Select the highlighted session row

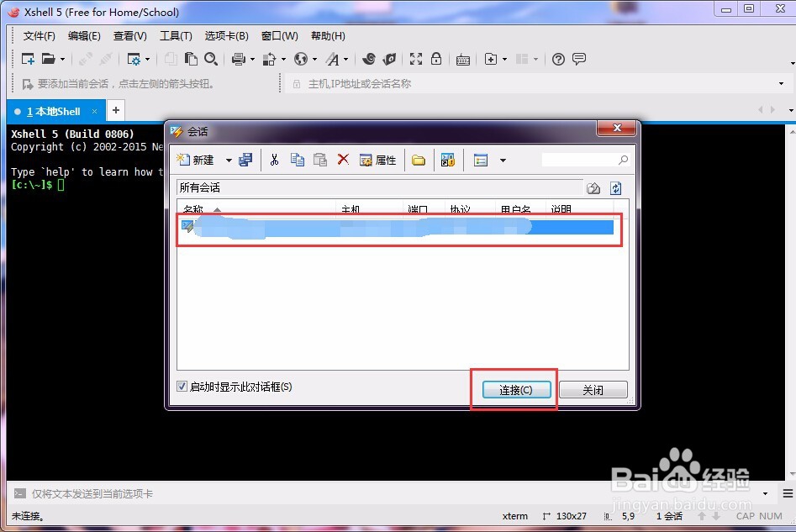point(399,228)
